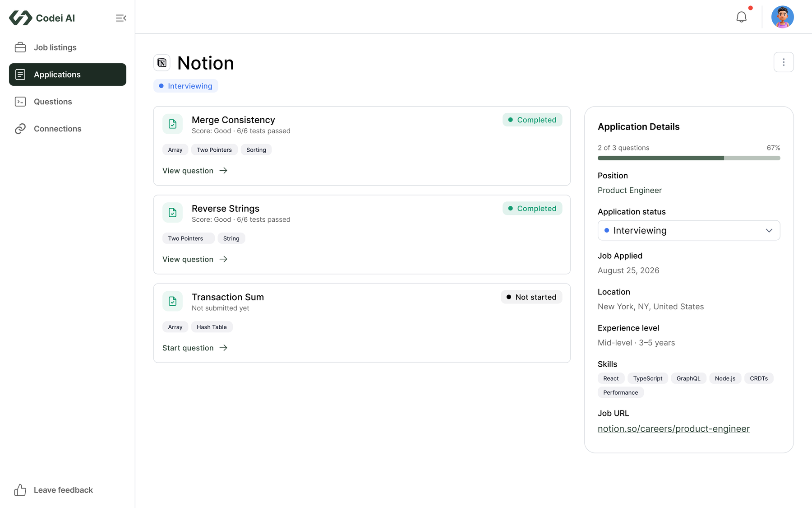Collapse the sidebar menu icon
812x508 pixels.
coord(121,18)
